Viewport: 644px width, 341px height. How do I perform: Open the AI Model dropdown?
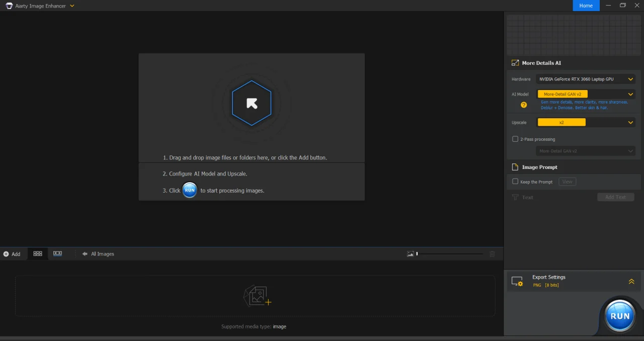586,94
